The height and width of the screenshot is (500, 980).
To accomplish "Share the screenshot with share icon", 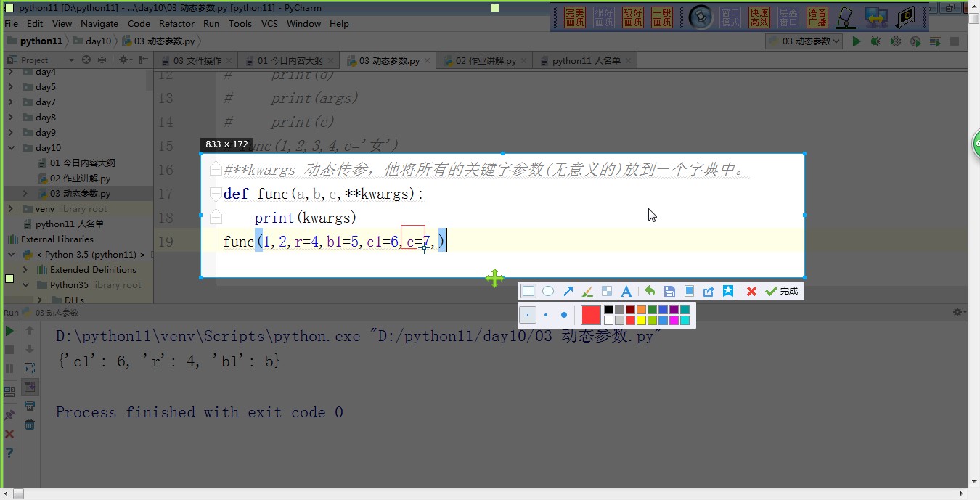I will tap(709, 291).
